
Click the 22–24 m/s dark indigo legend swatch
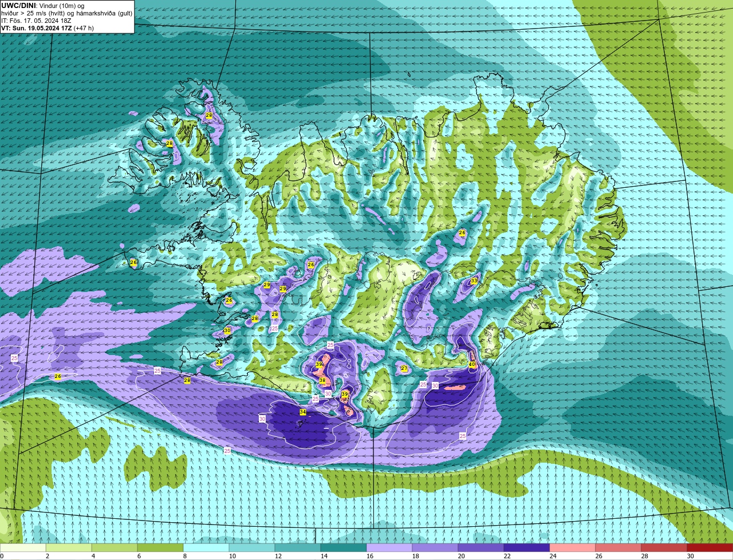(x=527, y=548)
